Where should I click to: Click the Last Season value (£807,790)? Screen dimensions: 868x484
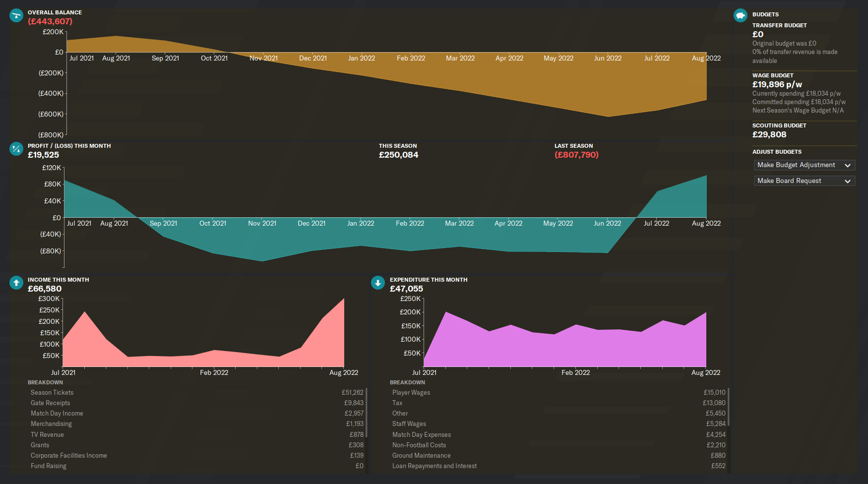[x=576, y=155]
